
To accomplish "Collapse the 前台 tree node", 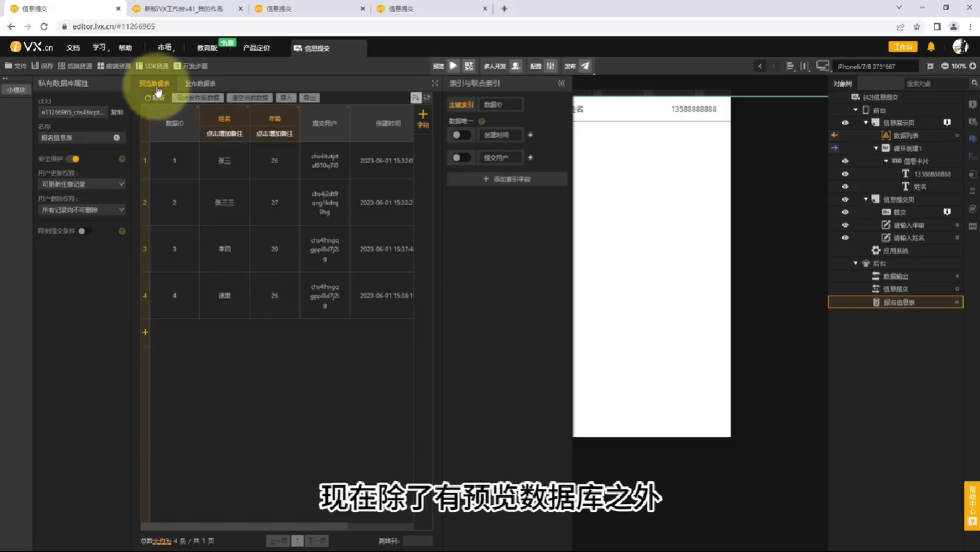I will 856,110.
